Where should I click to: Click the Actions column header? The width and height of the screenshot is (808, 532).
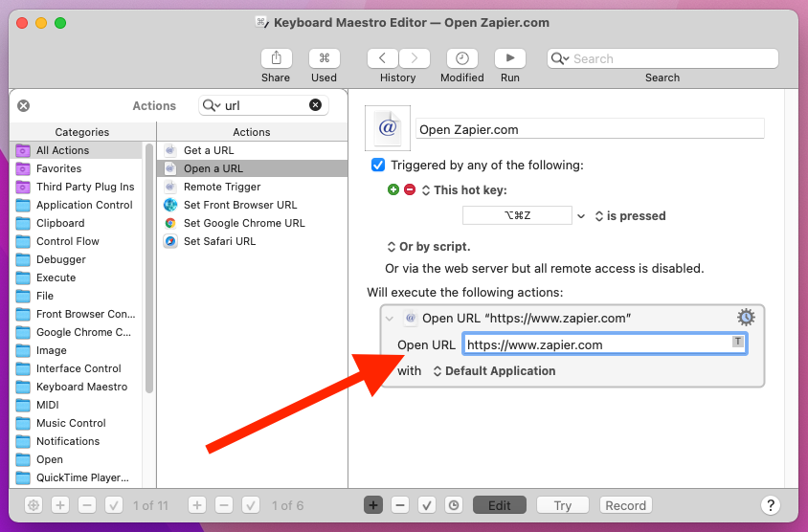[x=252, y=132]
